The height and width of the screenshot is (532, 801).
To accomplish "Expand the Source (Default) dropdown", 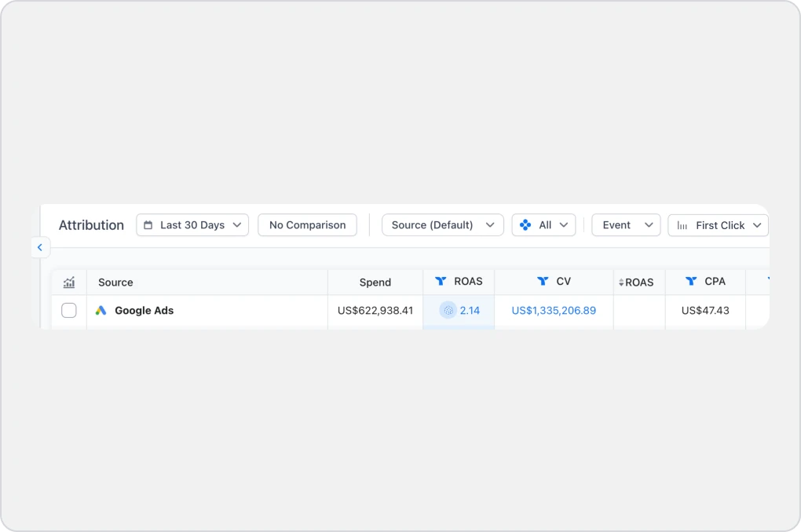I will coord(443,225).
